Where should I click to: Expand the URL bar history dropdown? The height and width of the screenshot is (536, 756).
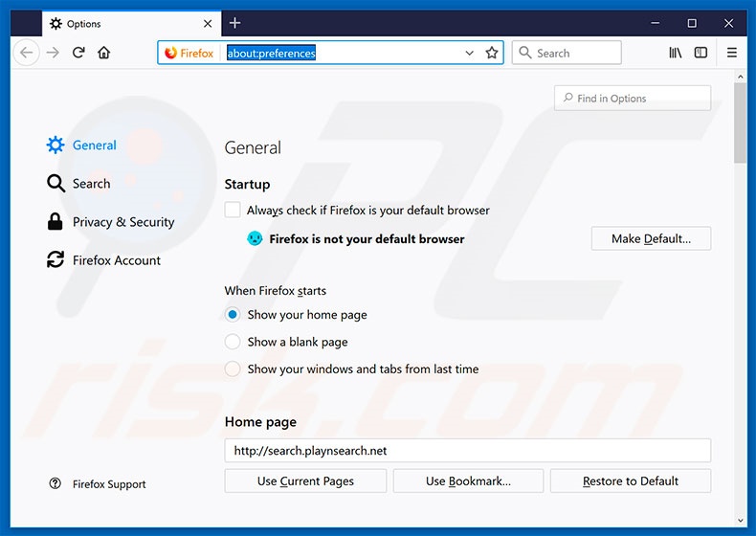click(469, 53)
